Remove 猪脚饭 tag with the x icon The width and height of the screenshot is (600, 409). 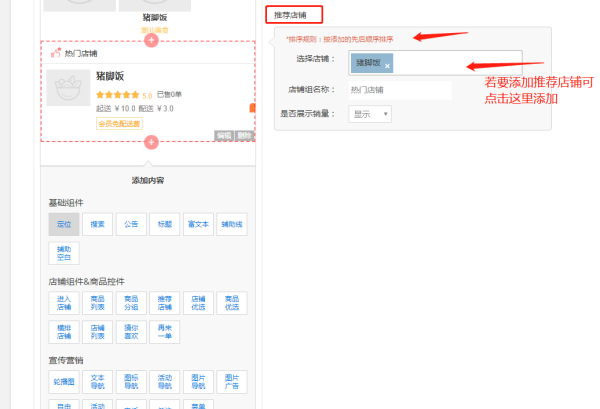(388, 64)
